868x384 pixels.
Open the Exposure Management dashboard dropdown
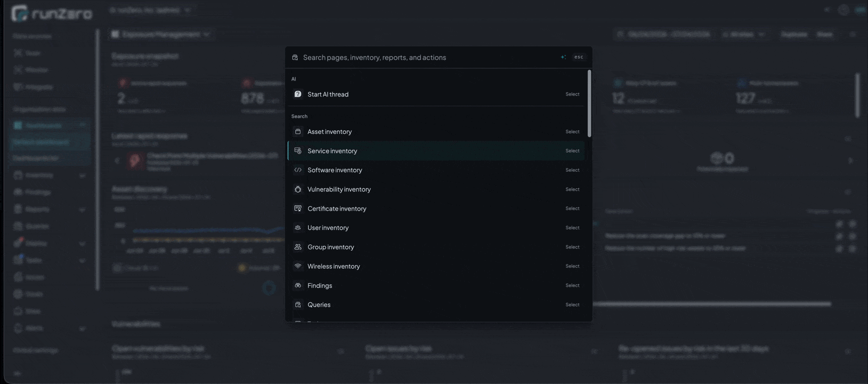(160, 34)
